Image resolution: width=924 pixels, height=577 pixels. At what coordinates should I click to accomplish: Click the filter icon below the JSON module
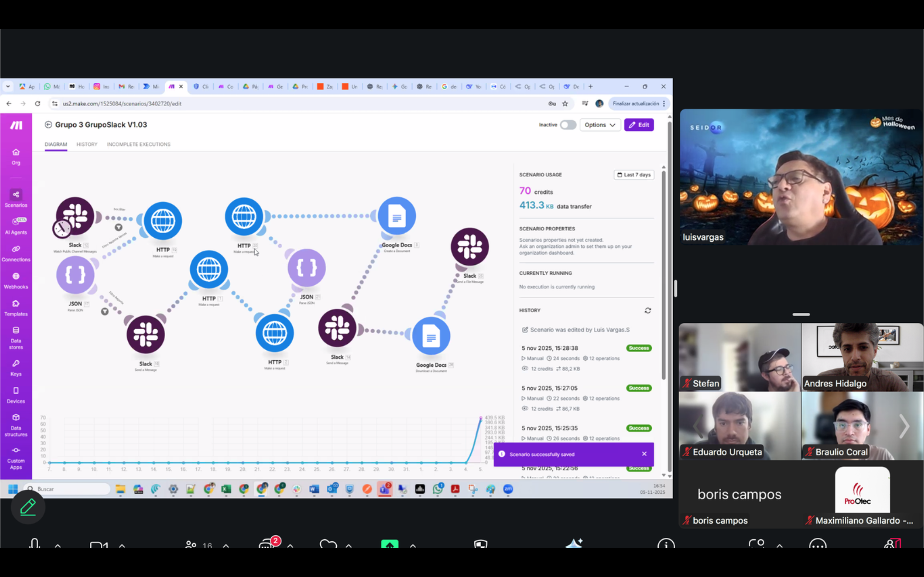105,311
